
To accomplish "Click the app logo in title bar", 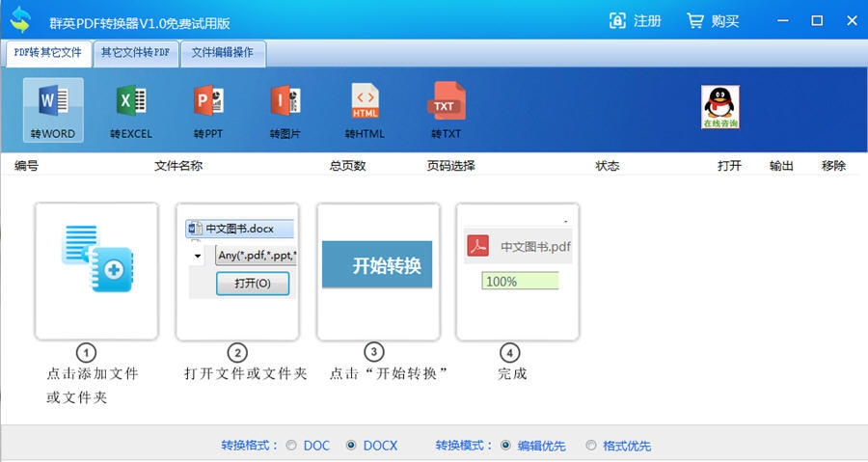I will click(21, 20).
